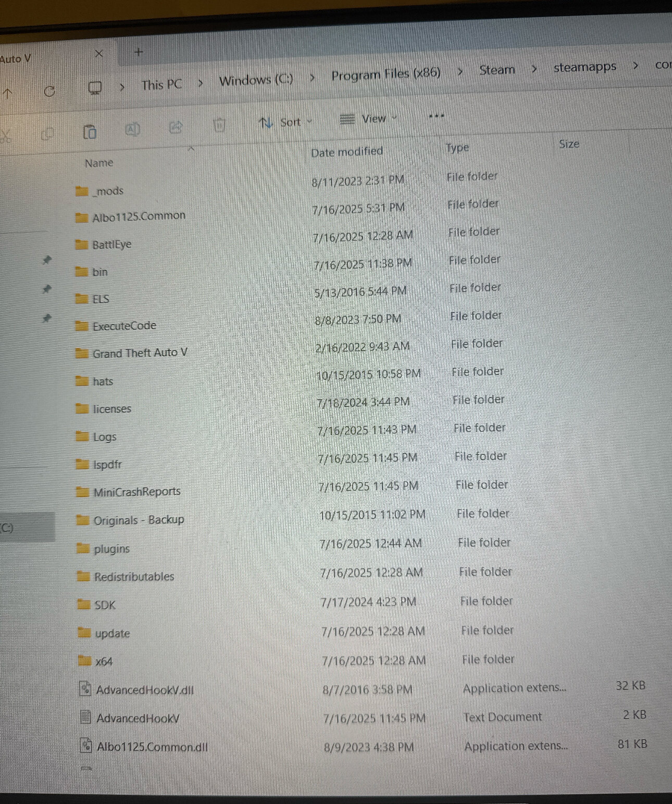
Task: Navigate to steamapps breadcrumb
Action: click(585, 67)
